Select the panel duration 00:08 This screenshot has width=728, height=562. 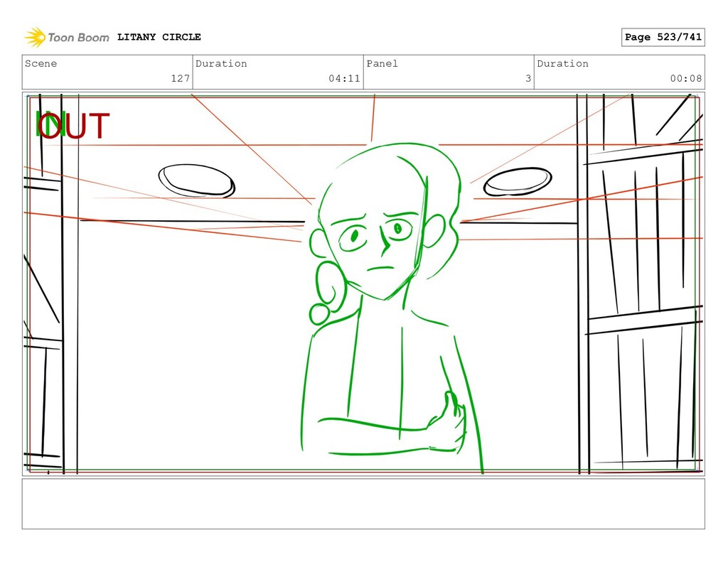point(686,78)
